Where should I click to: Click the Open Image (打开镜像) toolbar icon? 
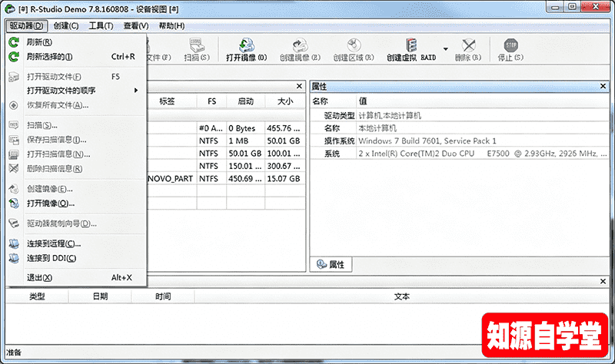247,45
